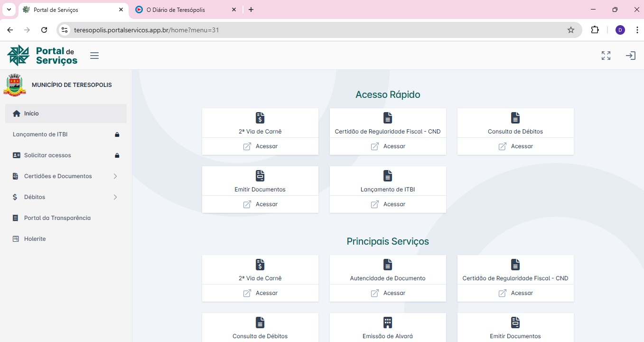Open the browser Extensions puzzle icon

point(595,30)
